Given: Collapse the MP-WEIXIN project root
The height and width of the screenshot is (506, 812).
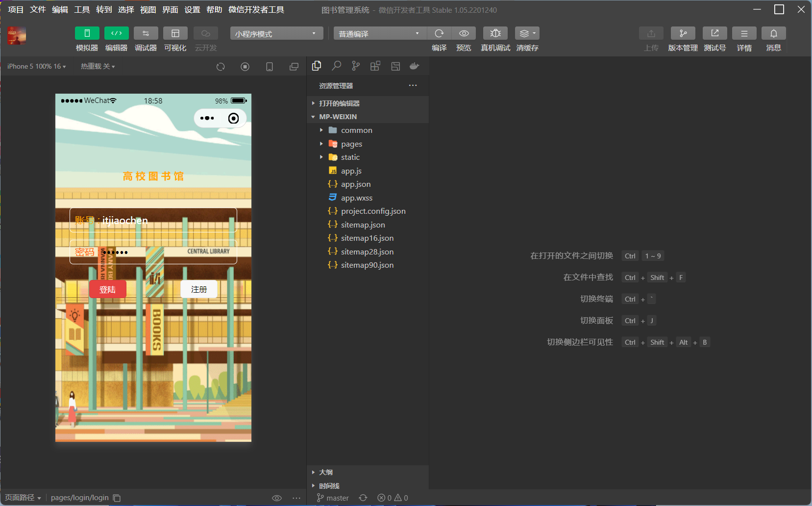Looking at the screenshot, I should point(368,117).
